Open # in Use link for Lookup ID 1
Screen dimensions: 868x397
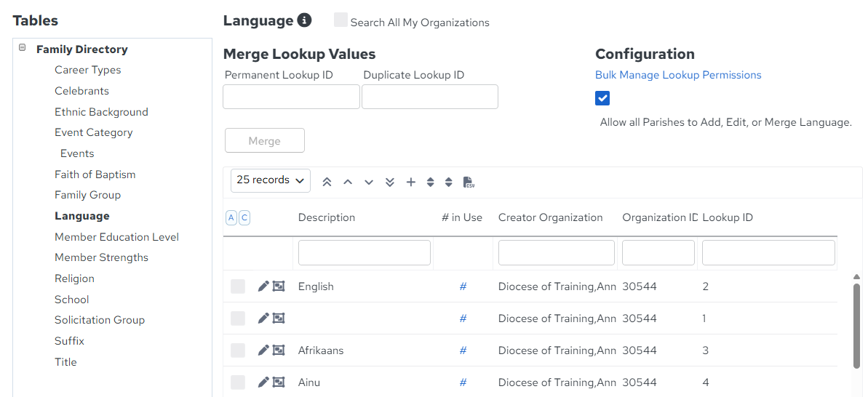pyautogui.click(x=463, y=318)
